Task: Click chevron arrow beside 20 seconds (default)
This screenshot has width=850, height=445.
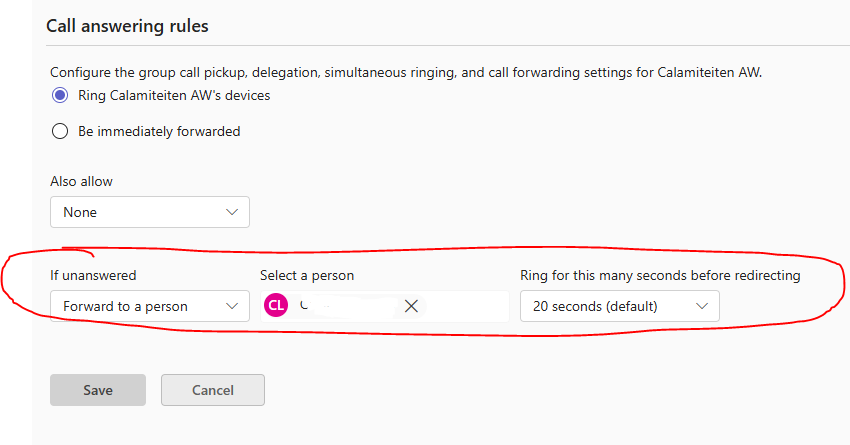Action: point(702,306)
